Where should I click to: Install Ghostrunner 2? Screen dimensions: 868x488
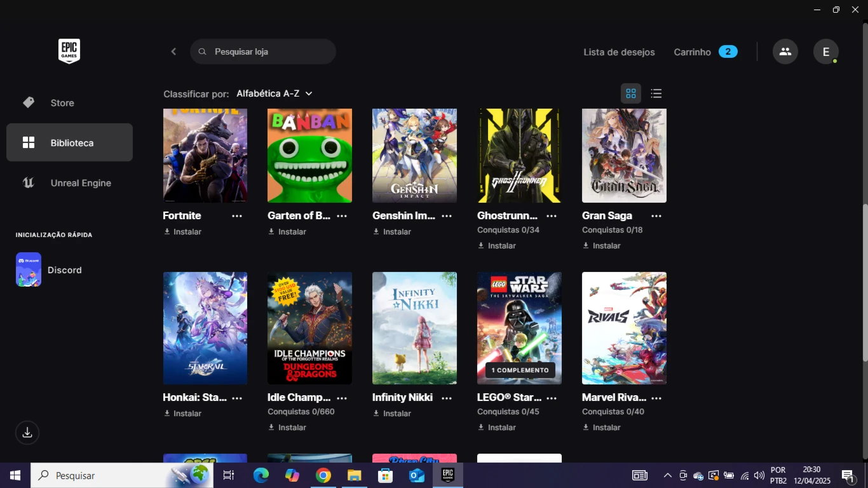(497, 246)
